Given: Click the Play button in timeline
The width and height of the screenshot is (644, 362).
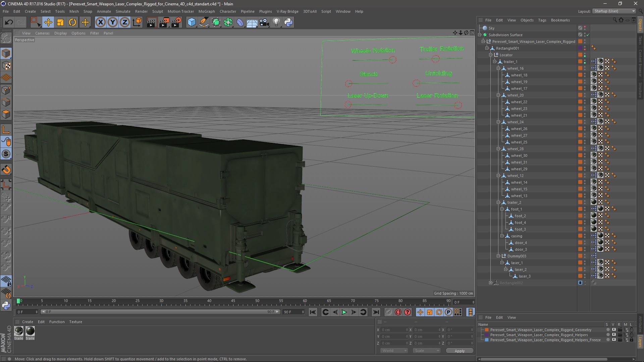Looking at the screenshot, I should [x=344, y=312].
